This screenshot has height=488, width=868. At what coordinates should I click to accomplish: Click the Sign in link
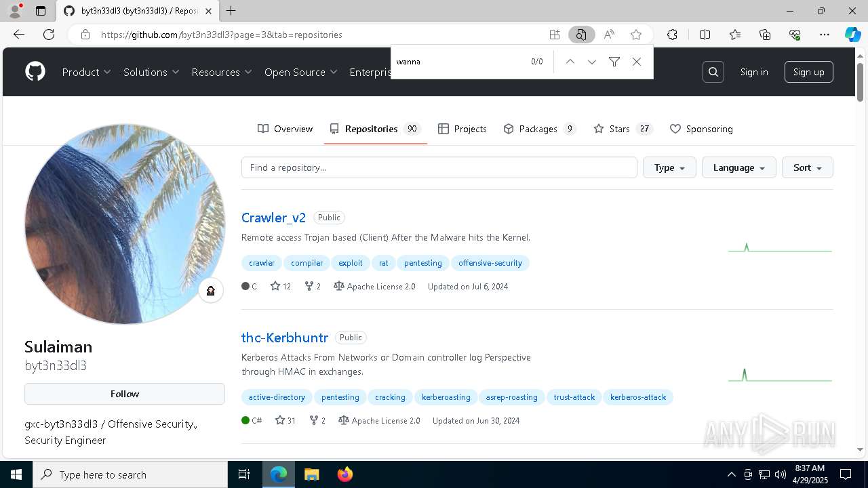[754, 72]
